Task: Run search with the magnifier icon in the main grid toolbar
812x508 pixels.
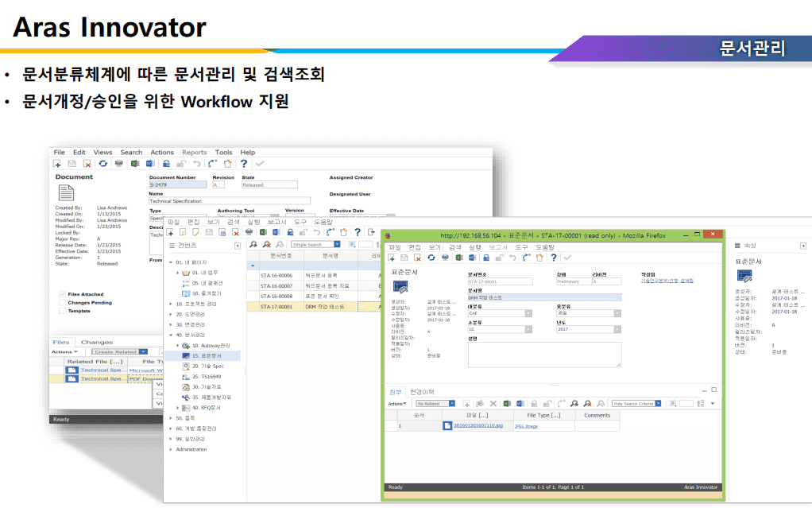Action: (253, 245)
